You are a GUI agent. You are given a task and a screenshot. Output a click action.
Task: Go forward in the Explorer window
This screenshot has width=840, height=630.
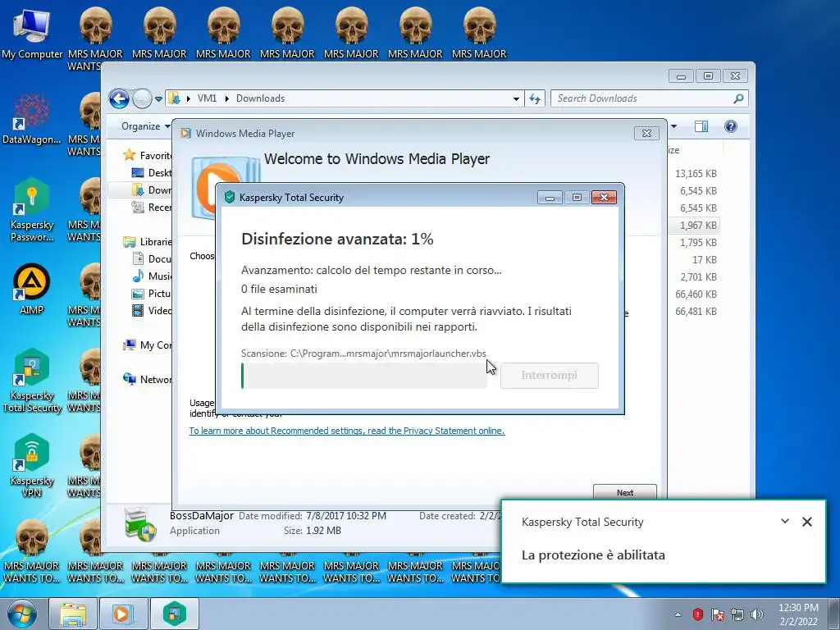pyautogui.click(x=142, y=98)
